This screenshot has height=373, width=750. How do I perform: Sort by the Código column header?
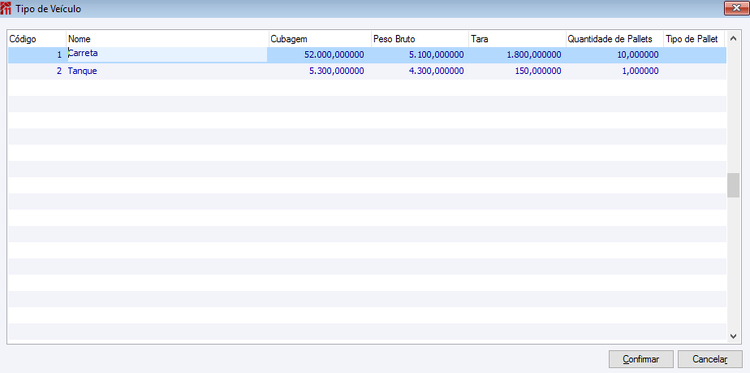(x=37, y=39)
